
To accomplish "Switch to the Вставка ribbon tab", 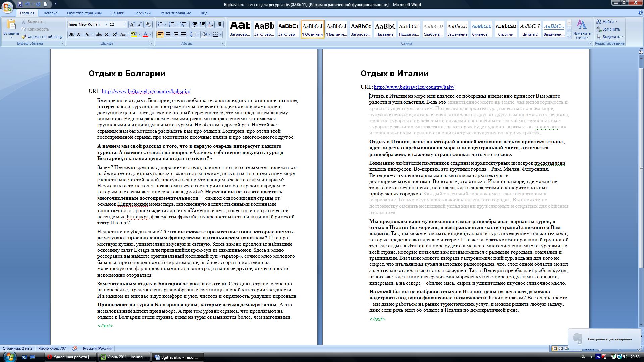I will [x=50, y=13].
